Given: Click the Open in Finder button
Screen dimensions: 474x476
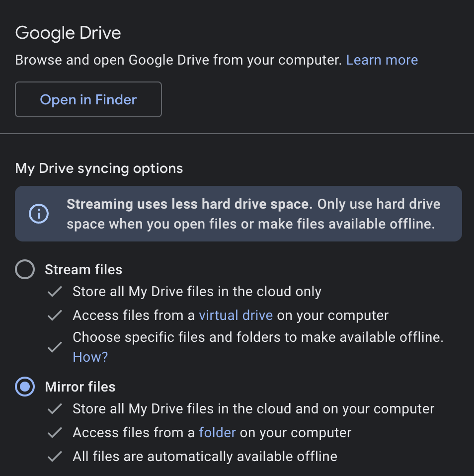Looking at the screenshot, I should coord(88,99).
